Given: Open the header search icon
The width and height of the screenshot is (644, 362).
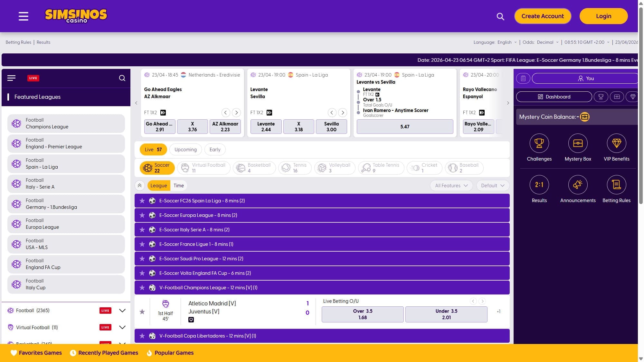Looking at the screenshot, I should [x=500, y=16].
